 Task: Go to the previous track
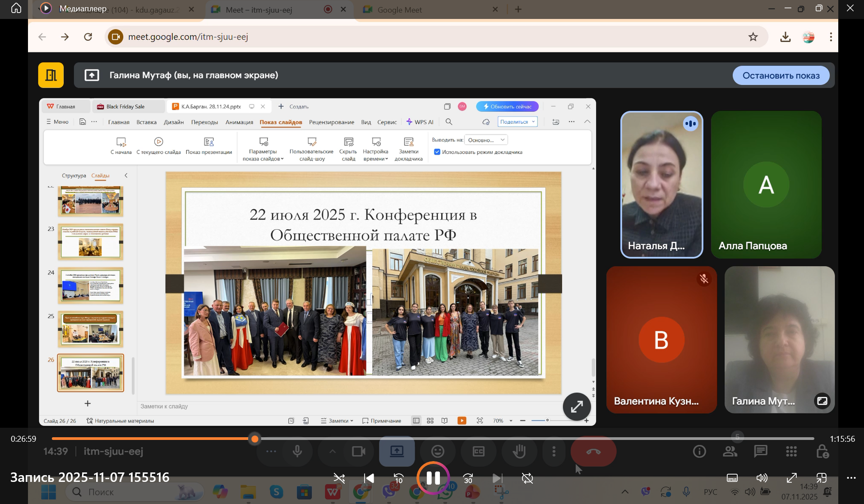tap(369, 478)
